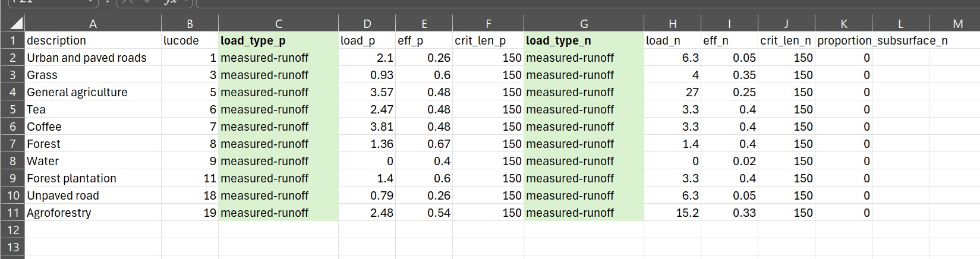Select lucode cell with value 18
The image size is (980, 259).
coord(190,195)
